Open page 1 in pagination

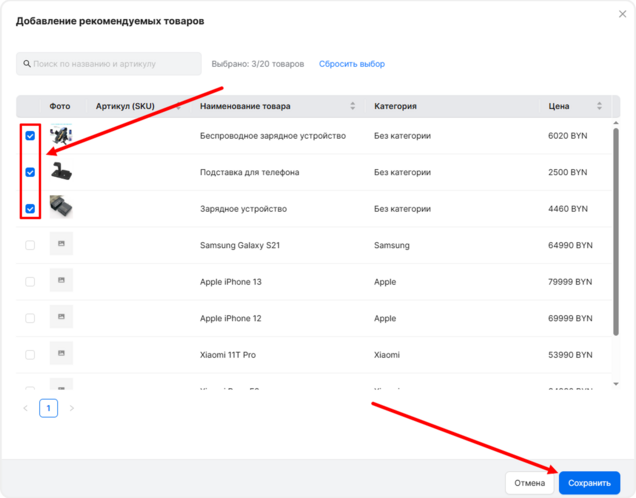click(49, 408)
